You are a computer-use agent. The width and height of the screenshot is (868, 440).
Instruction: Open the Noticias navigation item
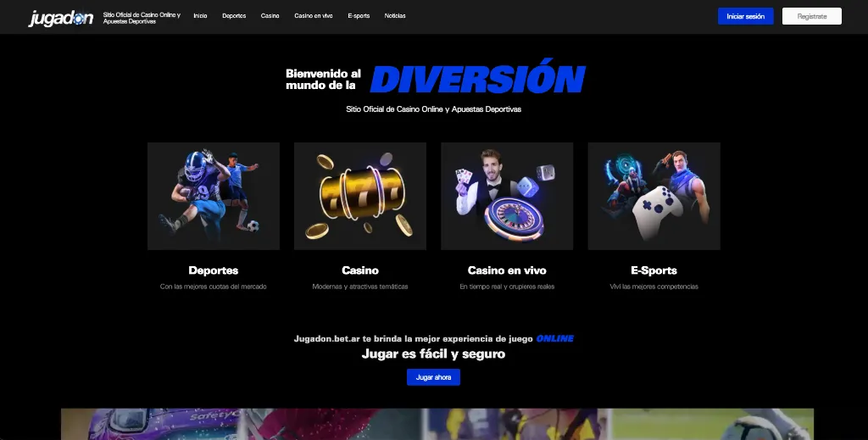pos(395,16)
